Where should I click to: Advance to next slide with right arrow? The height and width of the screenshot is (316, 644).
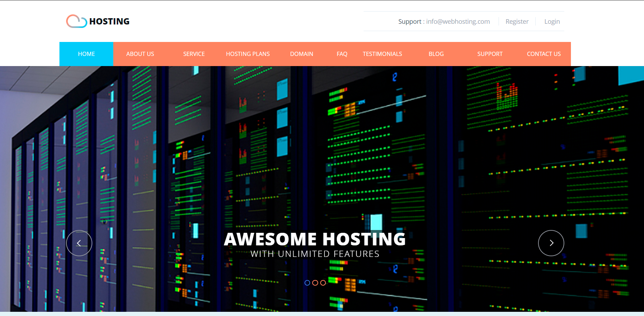tap(551, 243)
